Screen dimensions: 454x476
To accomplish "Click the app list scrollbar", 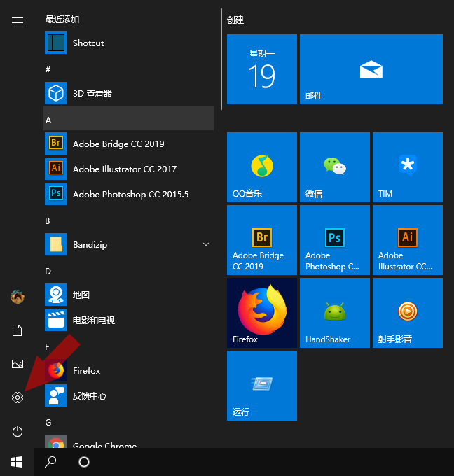I will [x=221, y=59].
